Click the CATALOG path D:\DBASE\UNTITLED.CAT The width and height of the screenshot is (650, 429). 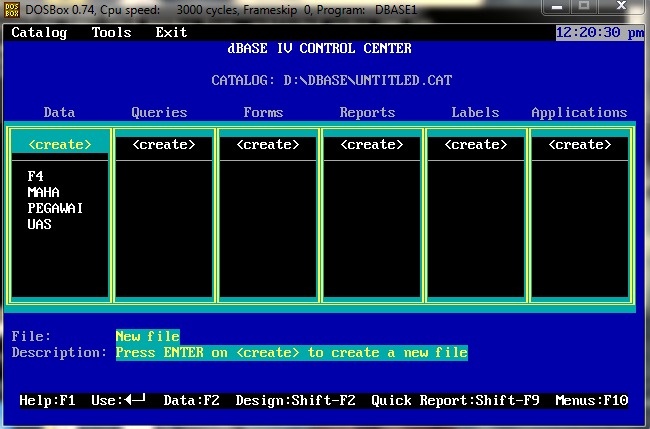click(367, 80)
